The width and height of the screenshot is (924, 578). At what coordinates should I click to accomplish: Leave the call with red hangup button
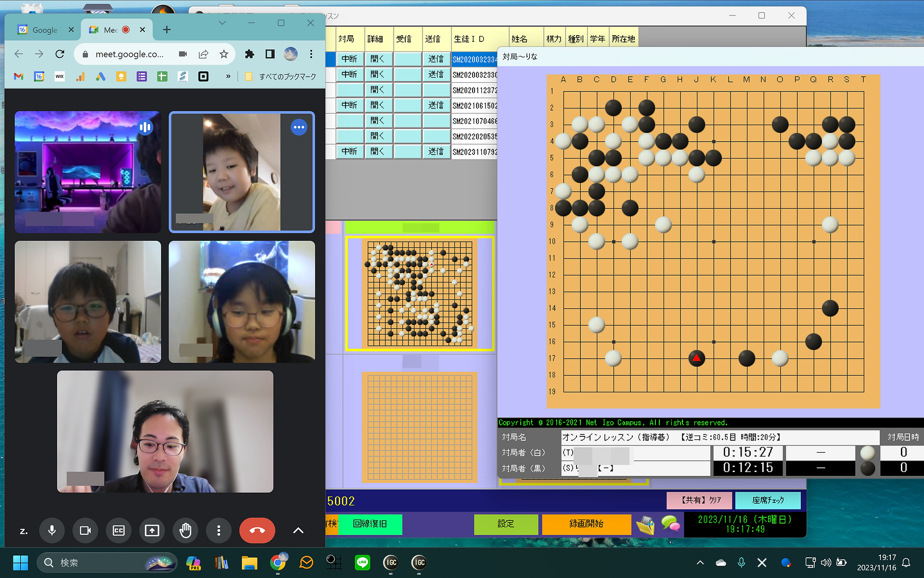point(257,530)
